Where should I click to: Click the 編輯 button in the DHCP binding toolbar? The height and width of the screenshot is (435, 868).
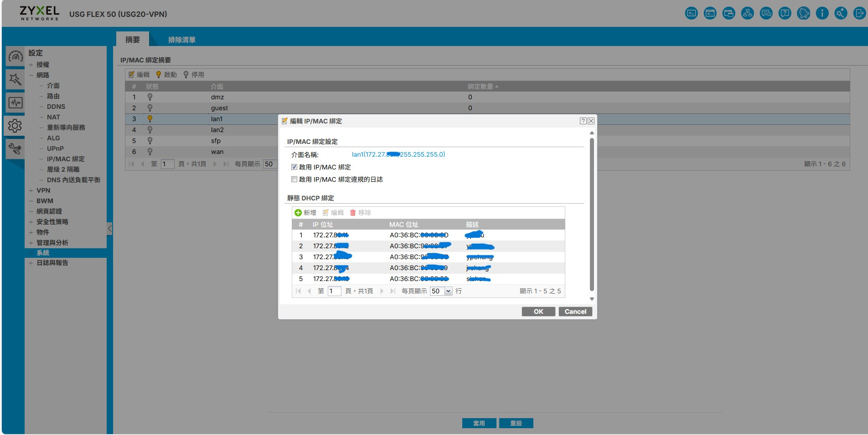pos(333,213)
